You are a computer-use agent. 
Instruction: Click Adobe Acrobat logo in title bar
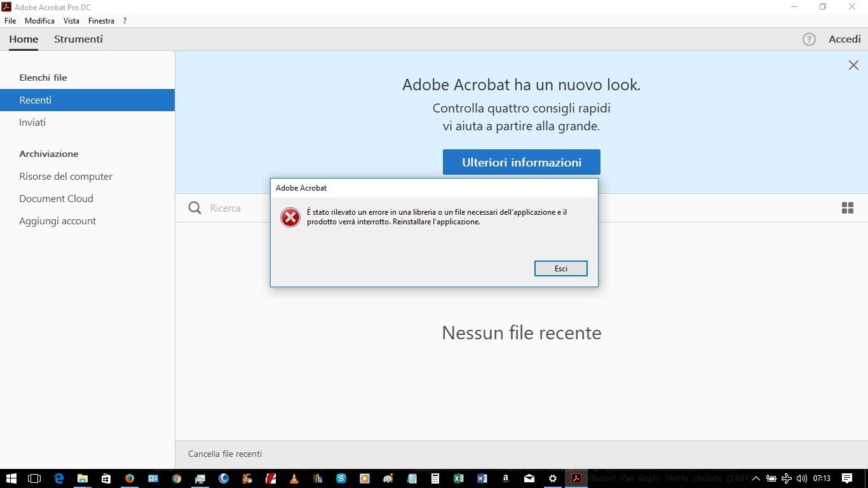pyautogui.click(x=7, y=7)
